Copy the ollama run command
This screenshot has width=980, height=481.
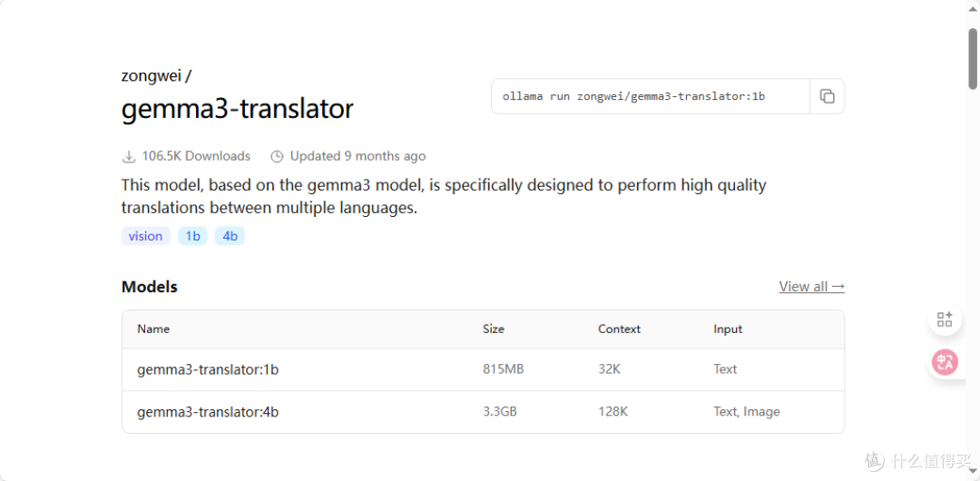[827, 96]
